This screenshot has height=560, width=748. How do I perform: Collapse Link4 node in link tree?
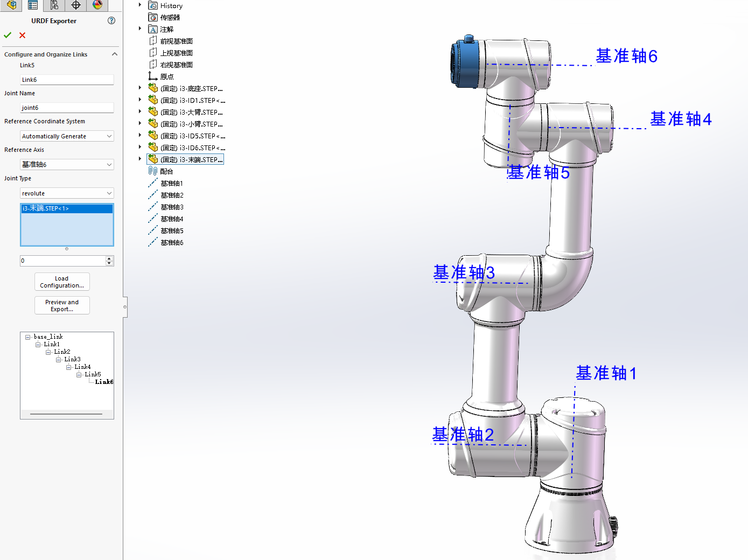69,367
